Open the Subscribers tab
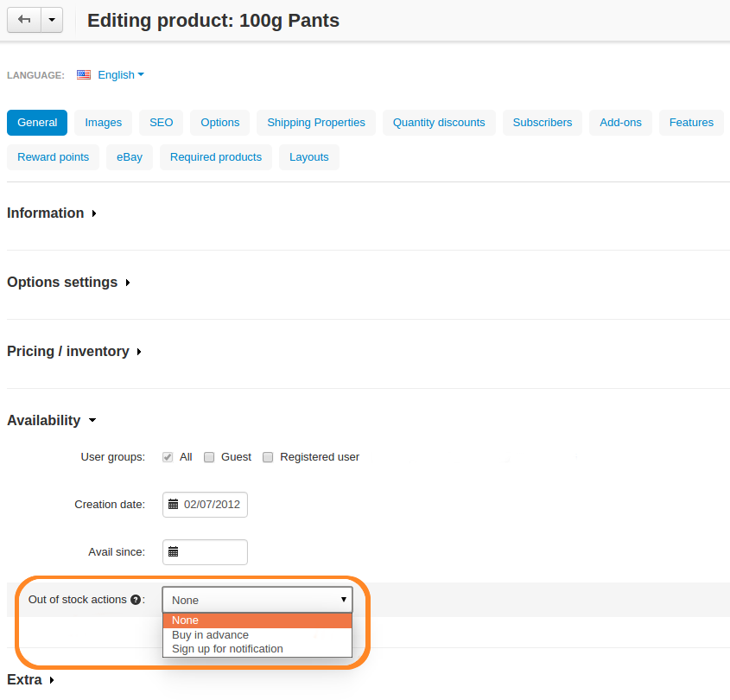This screenshot has width=730, height=700. click(x=543, y=123)
